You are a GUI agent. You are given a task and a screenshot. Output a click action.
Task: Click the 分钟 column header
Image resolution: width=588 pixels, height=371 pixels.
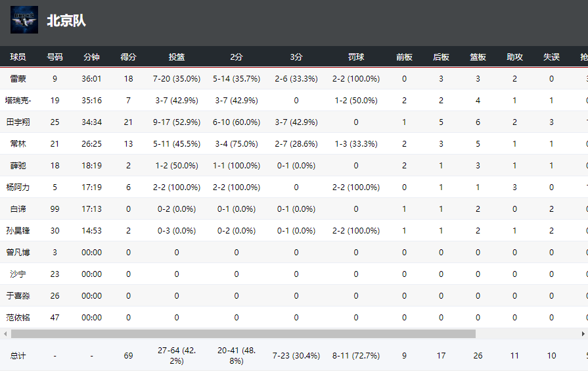[x=91, y=57]
